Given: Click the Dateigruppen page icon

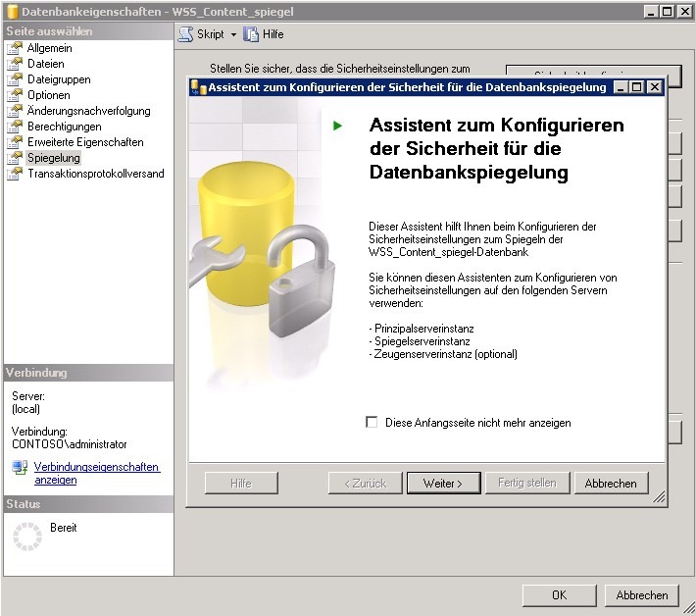Looking at the screenshot, I should point(15,79).
